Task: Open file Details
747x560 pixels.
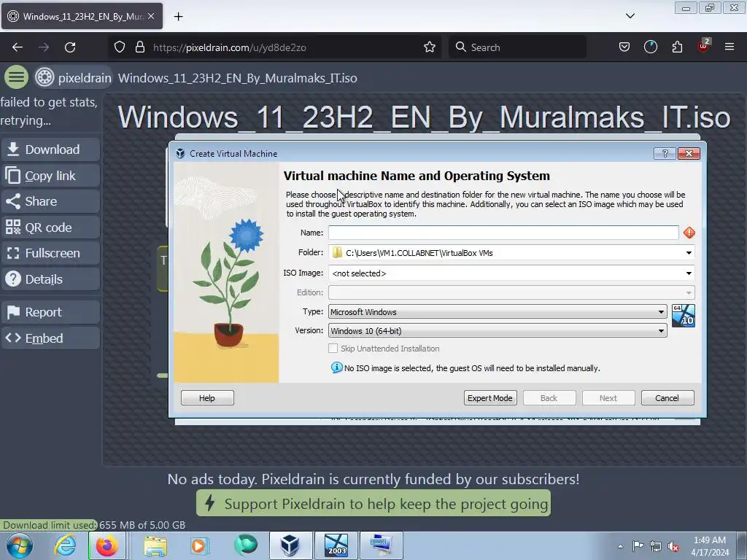Action: click(51, 279)
